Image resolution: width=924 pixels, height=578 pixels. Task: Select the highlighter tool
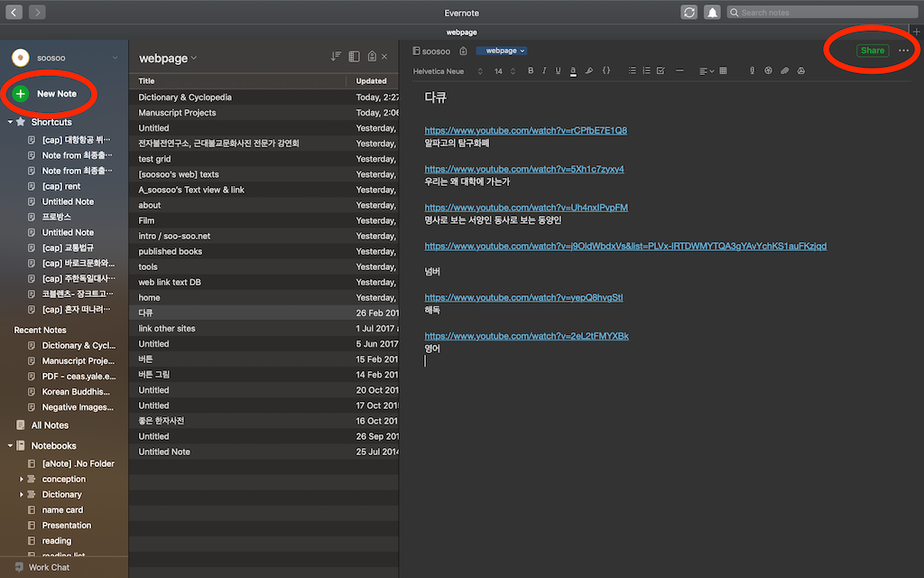[588, 70]
